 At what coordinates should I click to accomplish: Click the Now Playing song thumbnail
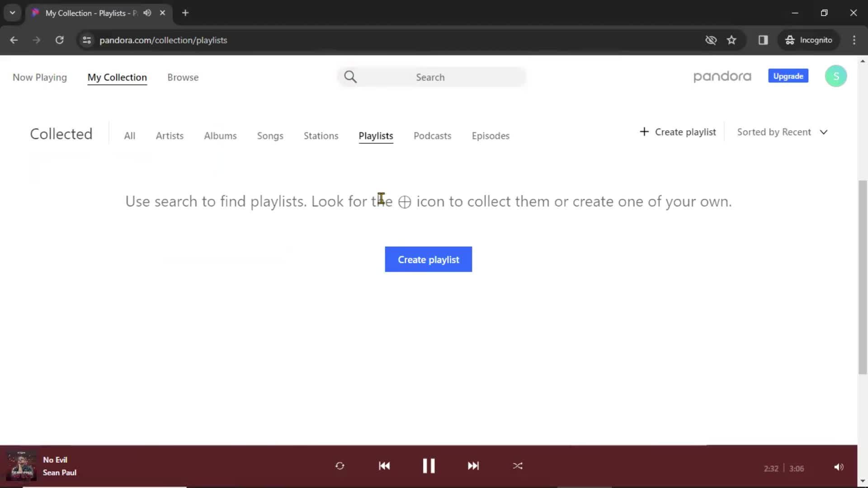pyautogui.click(x=21, y=465)
